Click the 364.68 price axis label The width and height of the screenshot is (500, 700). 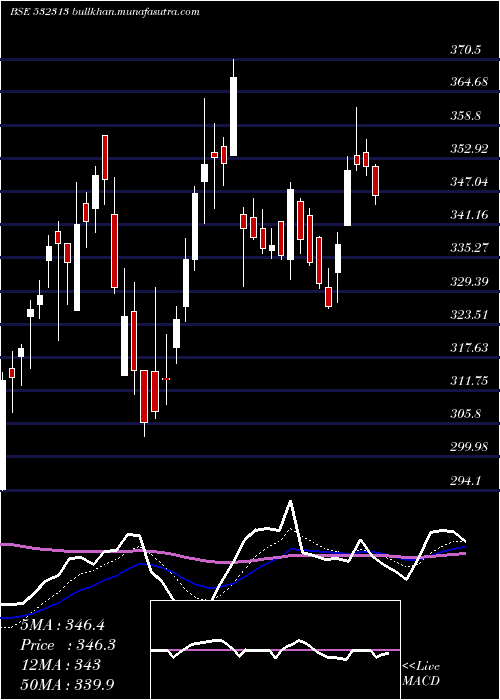tap(469, 83)
